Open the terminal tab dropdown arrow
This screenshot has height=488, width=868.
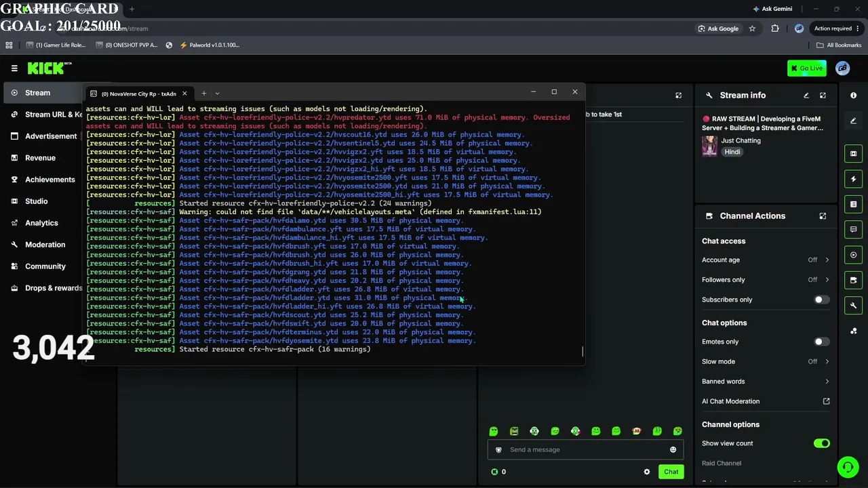coord(217,94)
